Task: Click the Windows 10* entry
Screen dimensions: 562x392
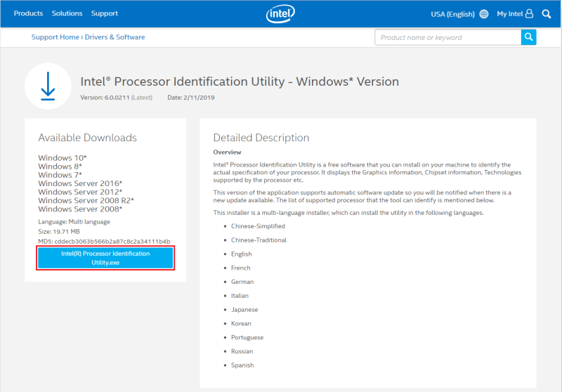Action: (x=63, y=157)
